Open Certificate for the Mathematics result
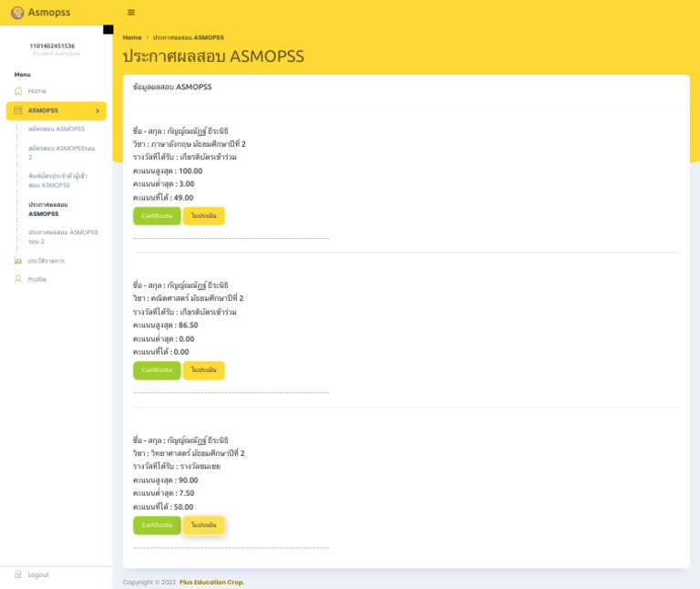The height and width of the screenshot is (589, 700). click(157, 370)
